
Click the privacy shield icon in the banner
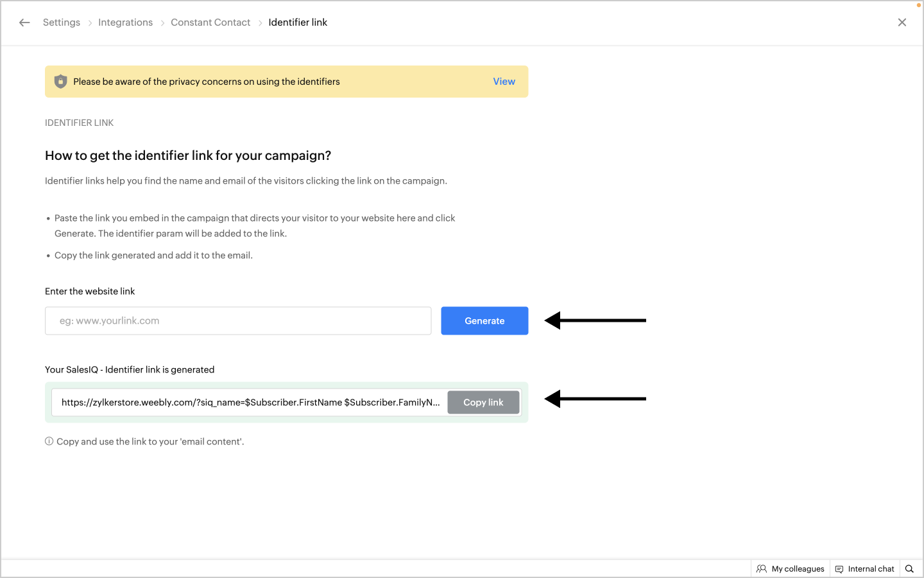[60, 82]
